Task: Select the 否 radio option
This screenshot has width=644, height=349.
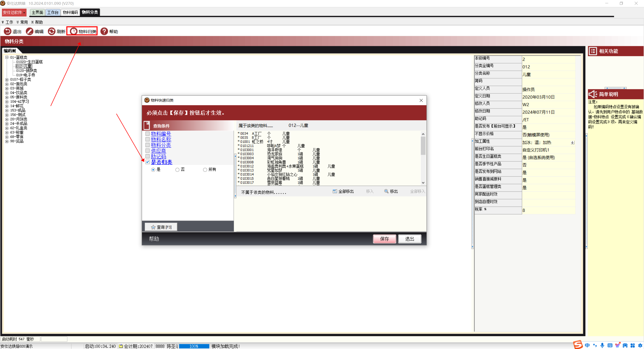Action: click(177, 170)
